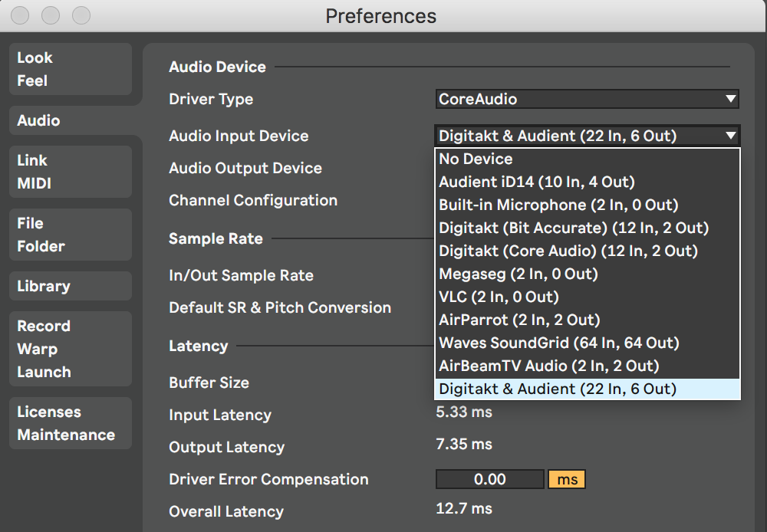Switch to the Link MIDI tab
Image resolution: width=767 pixels, height=532 pixels.
pos(71,172)
